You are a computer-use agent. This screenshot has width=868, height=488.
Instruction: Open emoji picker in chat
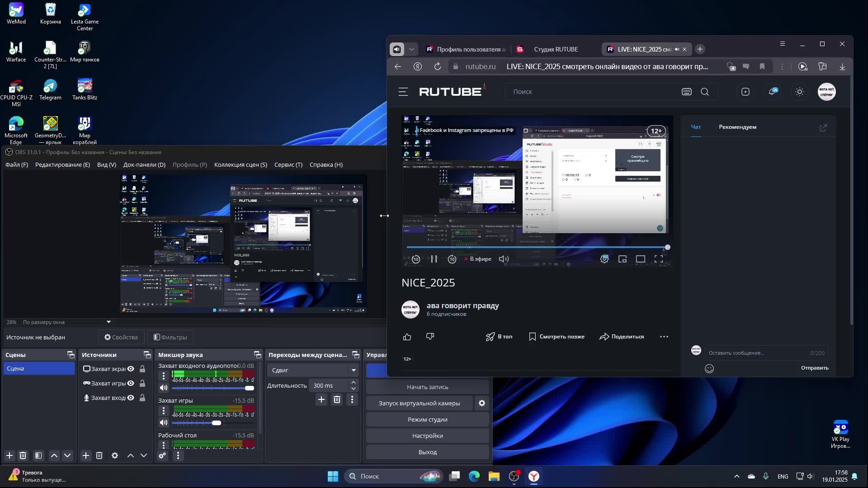pos(709,369)
